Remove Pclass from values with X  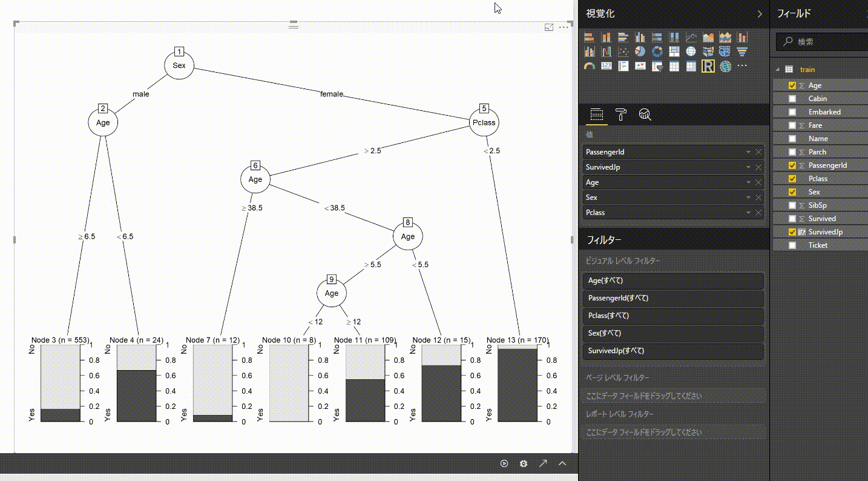coord(758,213)
